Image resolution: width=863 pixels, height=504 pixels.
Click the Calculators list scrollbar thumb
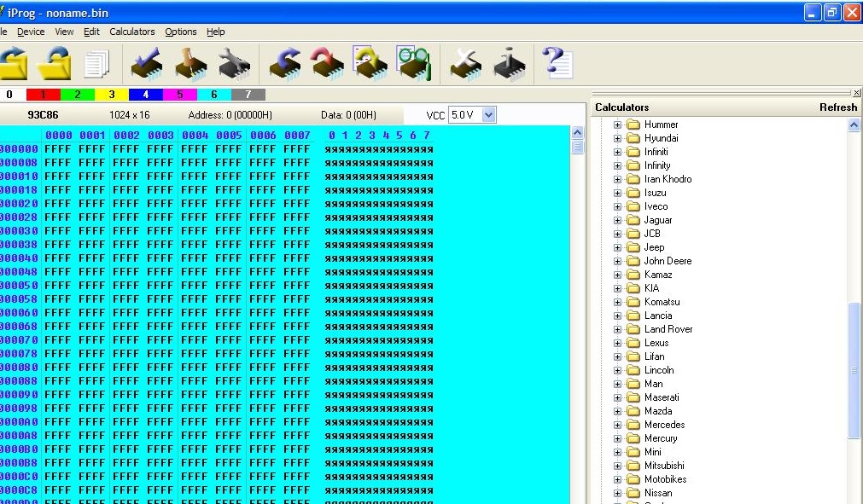coord(854,370)
